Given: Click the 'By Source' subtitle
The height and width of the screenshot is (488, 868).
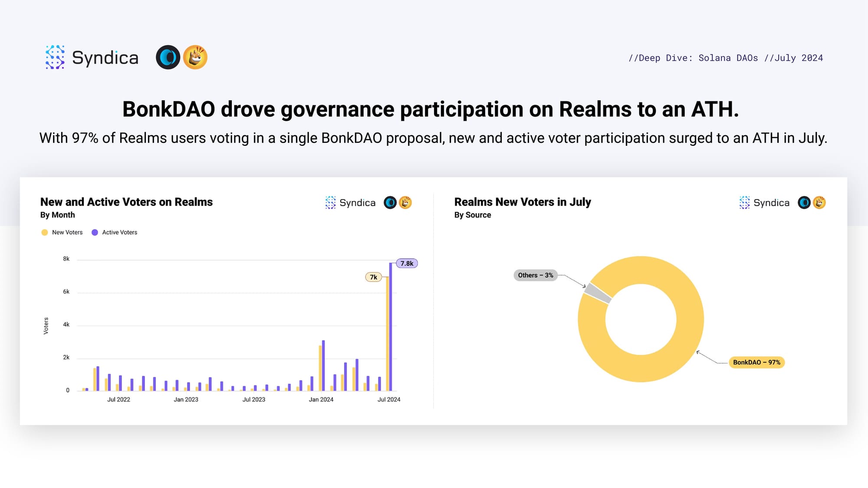Looking at the screenshot, I should (473, 215).
